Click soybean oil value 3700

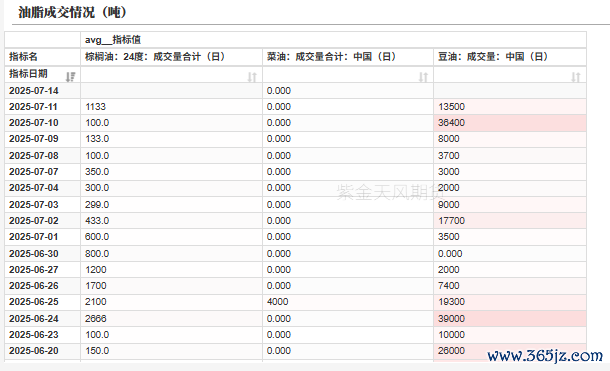[x=449, y=156]
